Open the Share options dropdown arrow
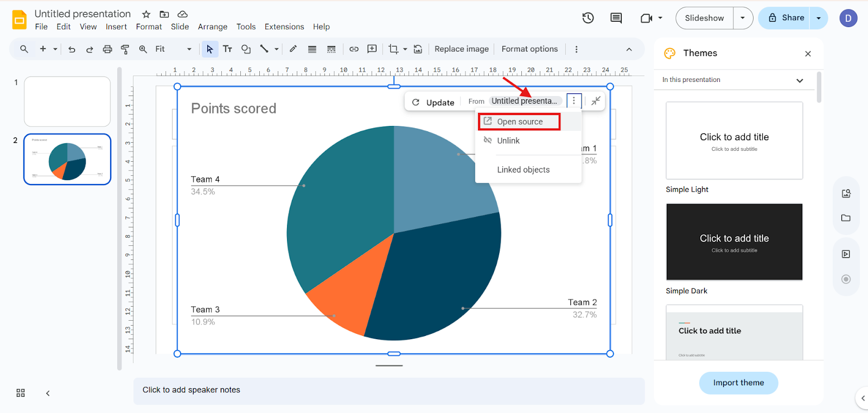This screenshot has width=868, height=413. pos(819,18)
